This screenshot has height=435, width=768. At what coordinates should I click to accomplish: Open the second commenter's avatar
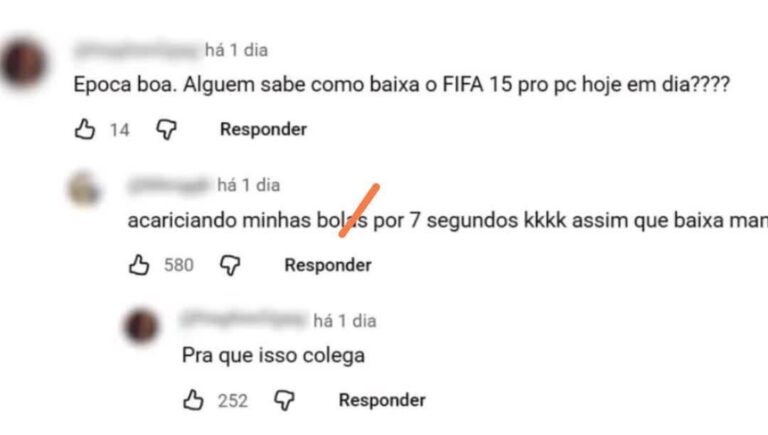(84, 188)
